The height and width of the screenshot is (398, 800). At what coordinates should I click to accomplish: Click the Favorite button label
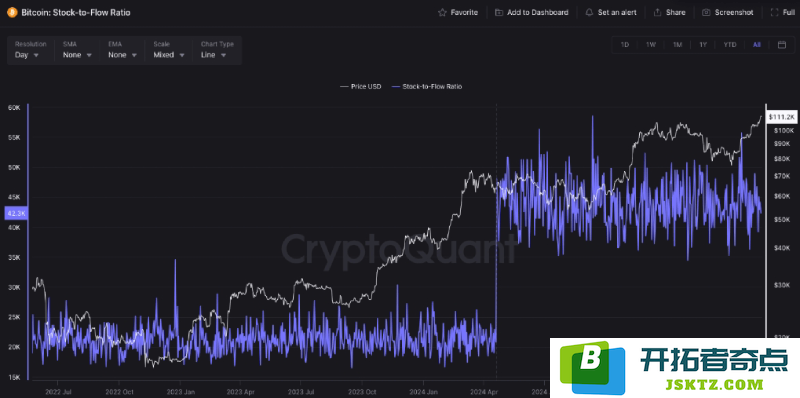(x=464, y=12)
